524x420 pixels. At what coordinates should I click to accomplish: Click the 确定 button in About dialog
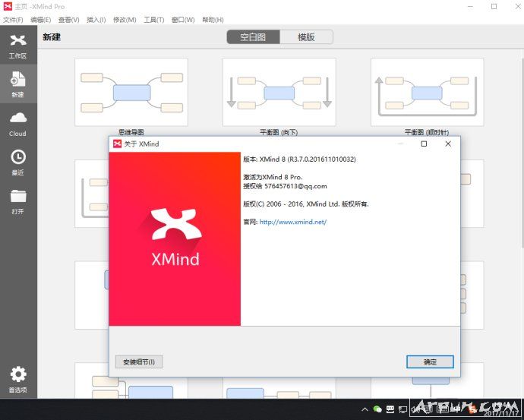point(430,362)
